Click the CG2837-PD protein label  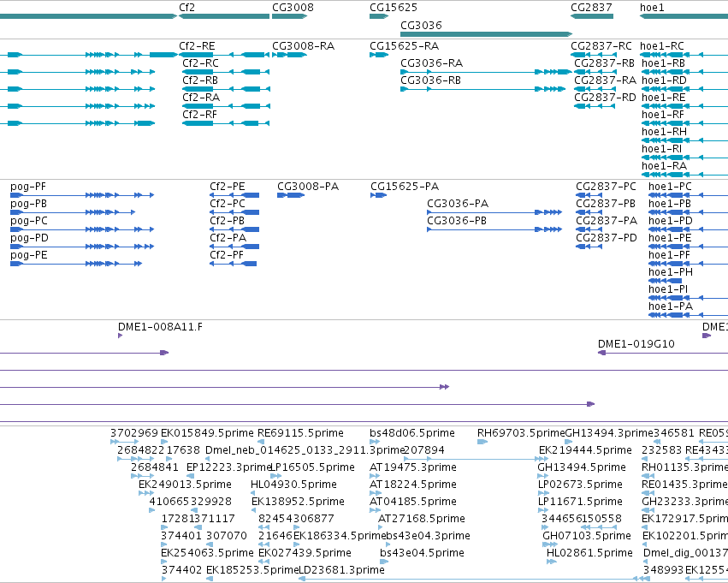(x=607, y=237)
